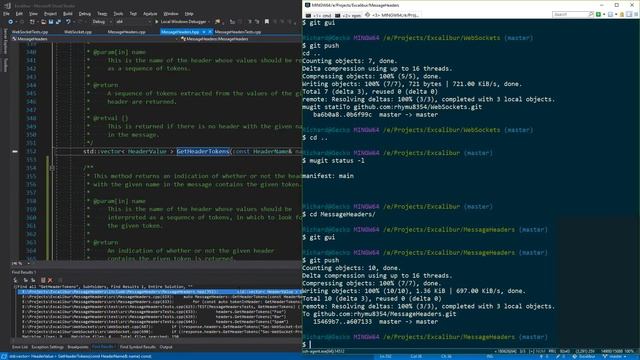Open the Build menu in Visual Studio
640x360 pixels.
pyautogui.click(x=68, y=14)
